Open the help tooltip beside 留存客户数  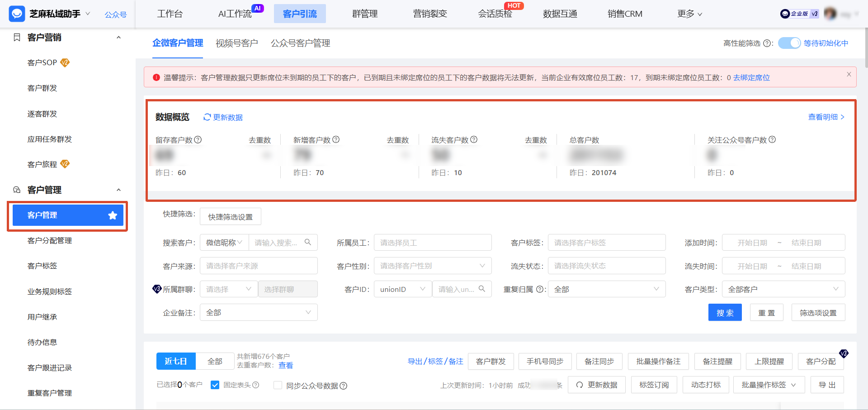point(198,140)
